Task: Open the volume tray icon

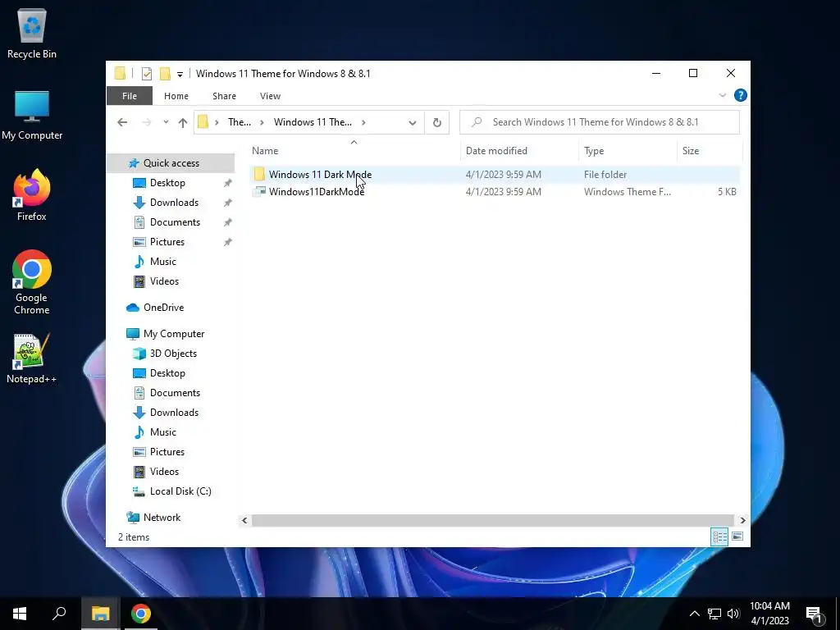Action: pos(733,614)
